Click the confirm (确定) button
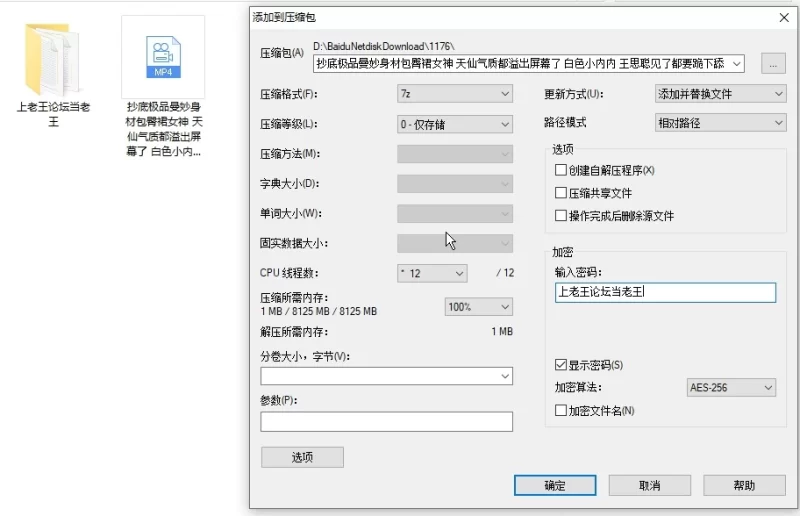 (x=555, y=485)
